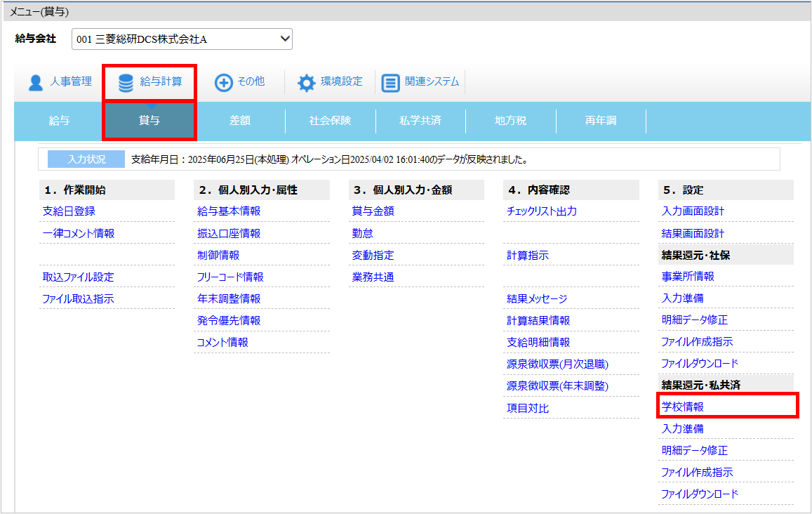
Task: Open the 支給明細情報 link
Action: point(538,343)
